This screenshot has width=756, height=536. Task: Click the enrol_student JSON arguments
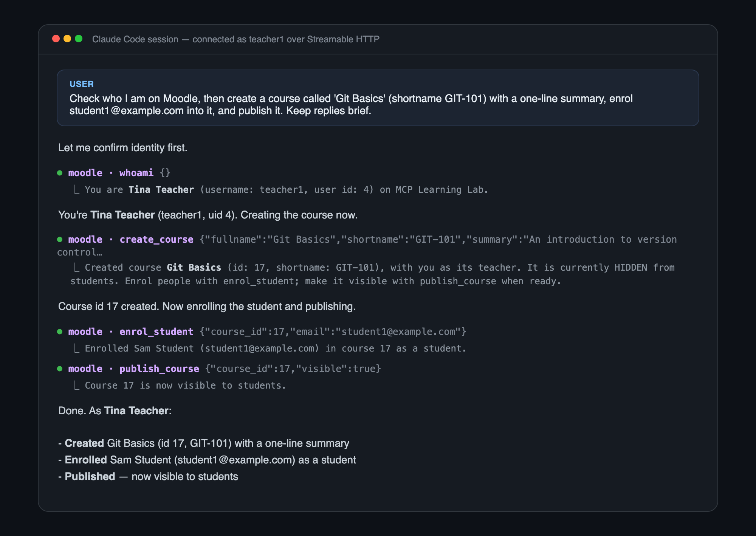click(x=333, y=332)
